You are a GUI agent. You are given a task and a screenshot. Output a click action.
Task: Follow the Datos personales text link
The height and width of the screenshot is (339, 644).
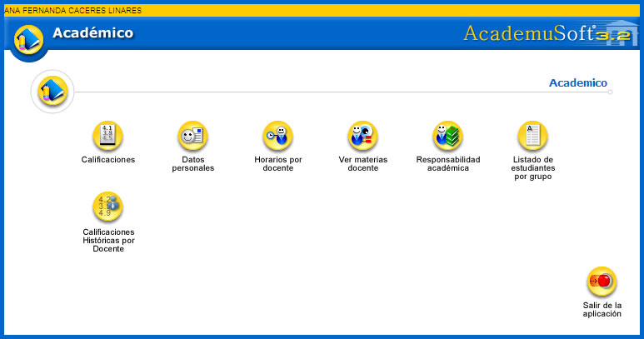193,164
